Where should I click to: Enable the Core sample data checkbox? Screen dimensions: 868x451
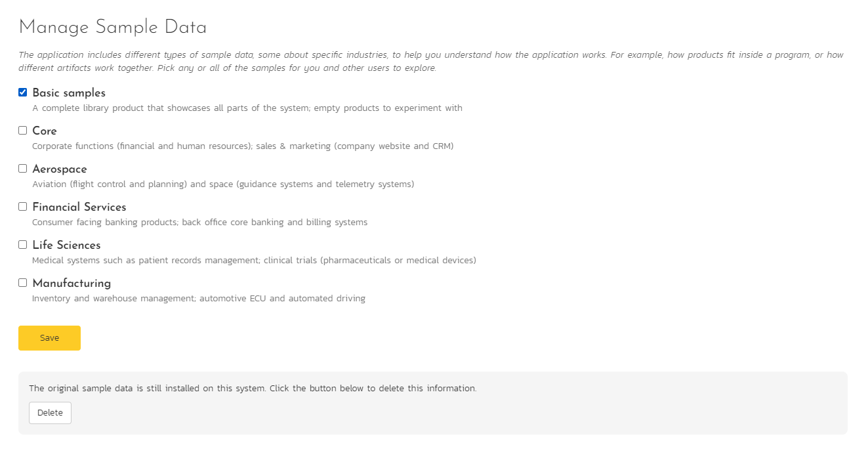pyautogui.click(x=23, y=131)
